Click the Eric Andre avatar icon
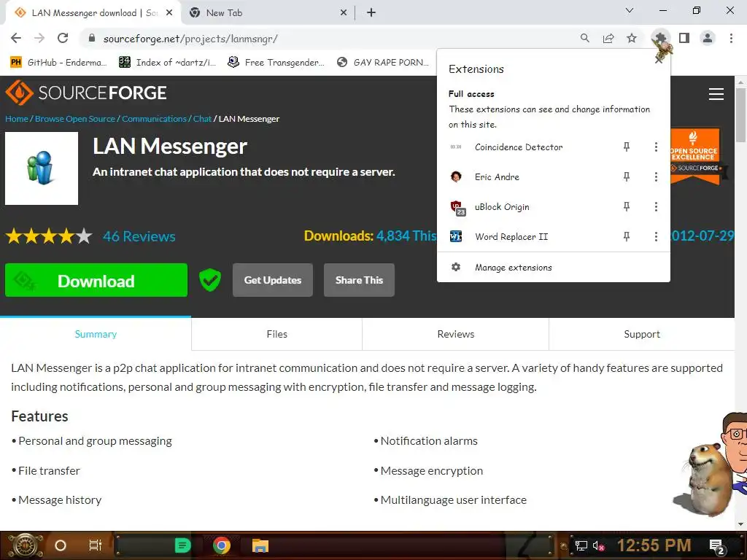 coord(456,177)
